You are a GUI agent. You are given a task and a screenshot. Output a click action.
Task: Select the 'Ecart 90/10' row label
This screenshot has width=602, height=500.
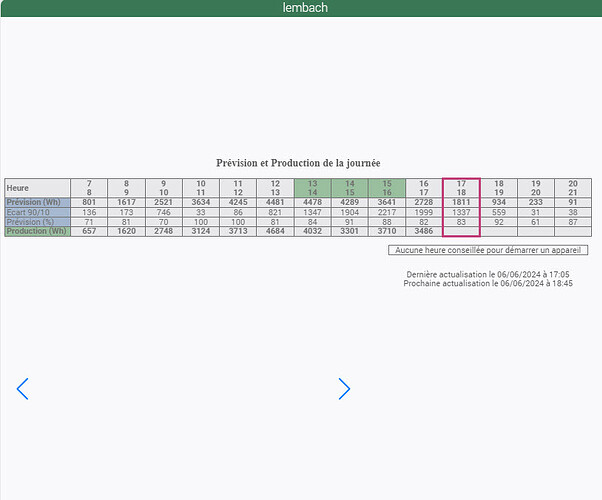tap(38, 212)
